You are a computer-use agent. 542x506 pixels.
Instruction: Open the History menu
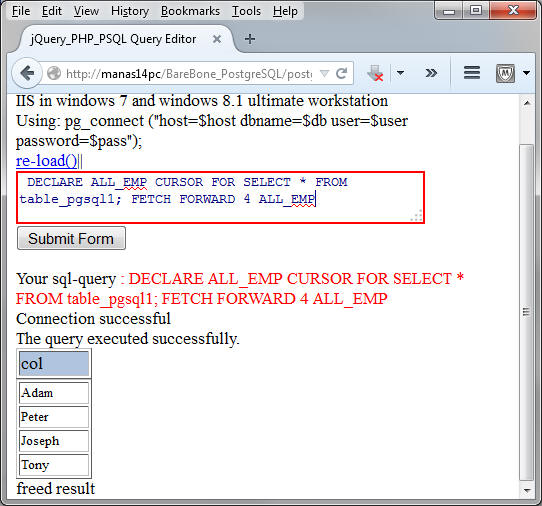click(130, 11)
